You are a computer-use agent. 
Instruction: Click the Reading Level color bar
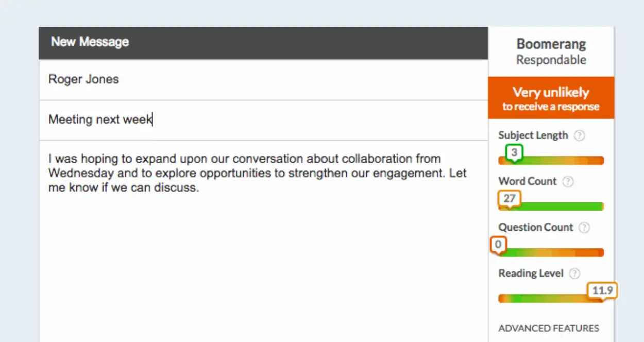pos(546,299)
